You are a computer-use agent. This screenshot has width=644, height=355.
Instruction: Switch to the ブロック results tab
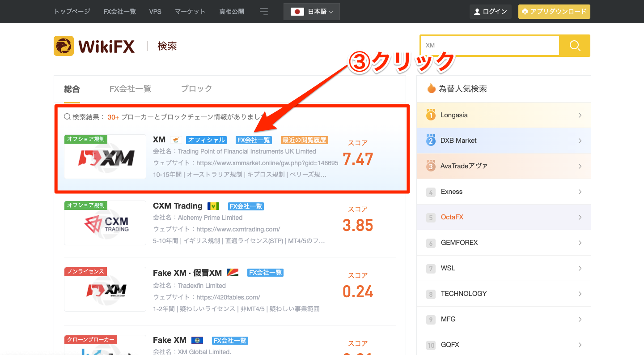tap(196, 89)
